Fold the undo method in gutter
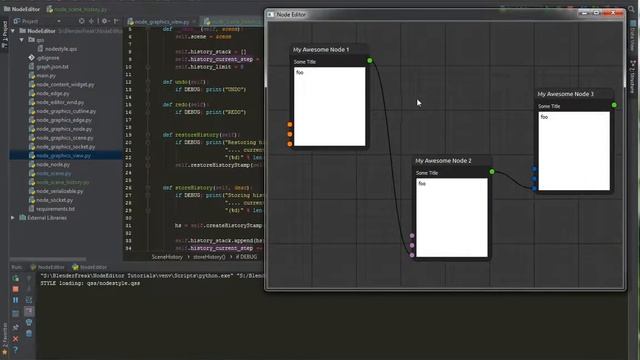Viewport: 640px width, 360px height. tap(148, 82)
